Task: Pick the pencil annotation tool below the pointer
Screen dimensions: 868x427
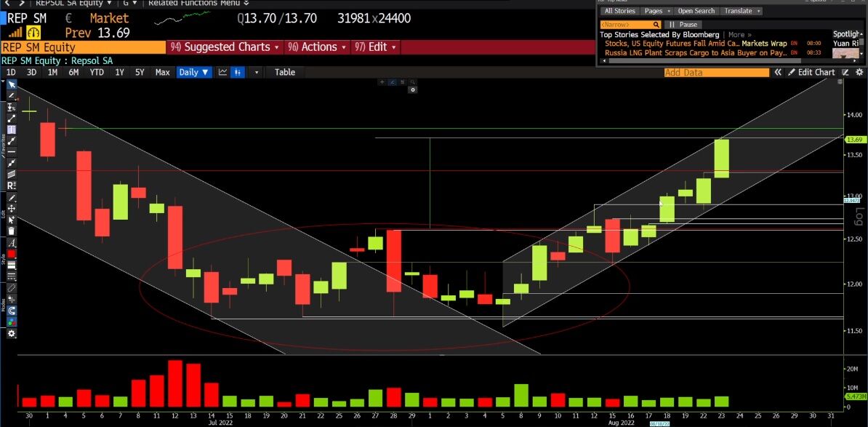Action: pyautogui.click(x=12, y=96)
